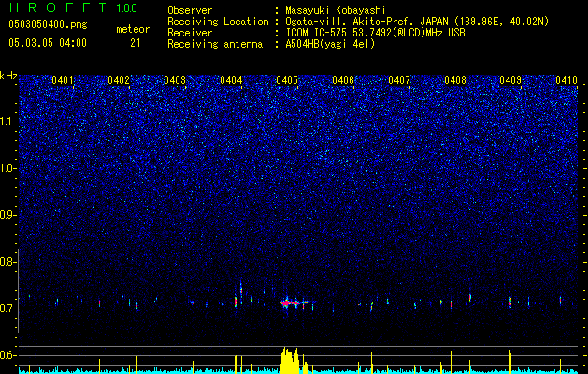
Task: Click the Ogata-vill. Akita-Pref. JAPAN location text
Action: [417, 22]
